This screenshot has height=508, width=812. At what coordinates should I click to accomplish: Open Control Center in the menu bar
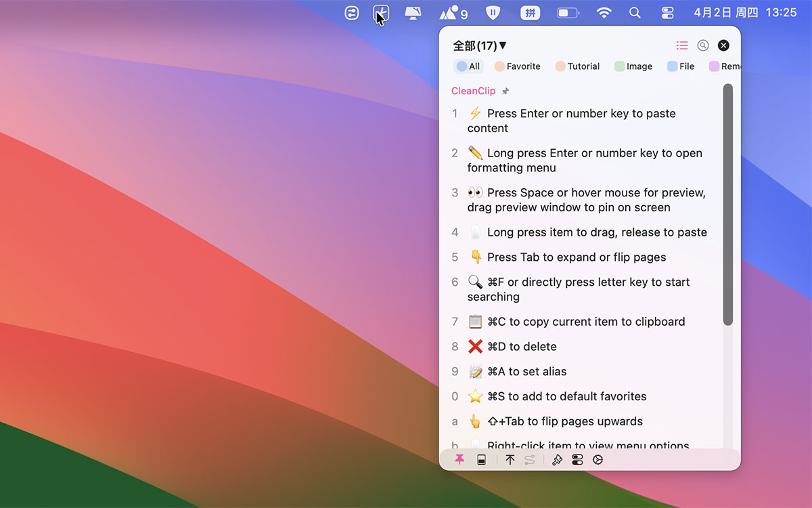pos(667,13)
